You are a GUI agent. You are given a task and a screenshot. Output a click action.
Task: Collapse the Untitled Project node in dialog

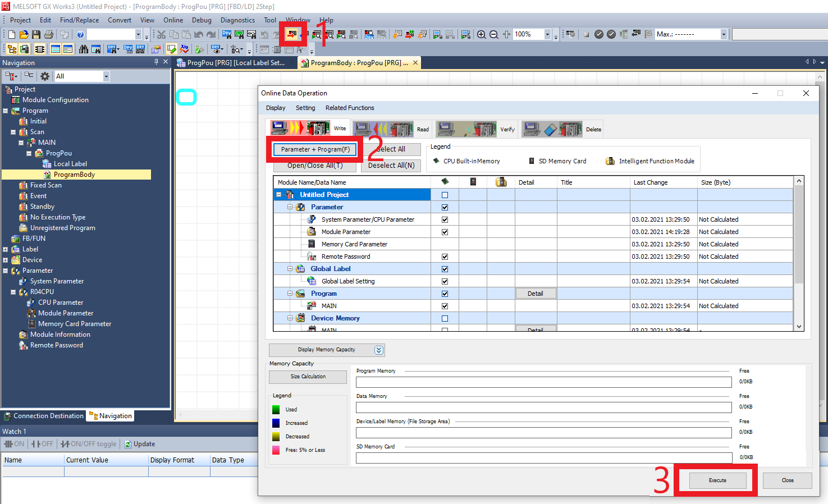click(x=278, y=195)
